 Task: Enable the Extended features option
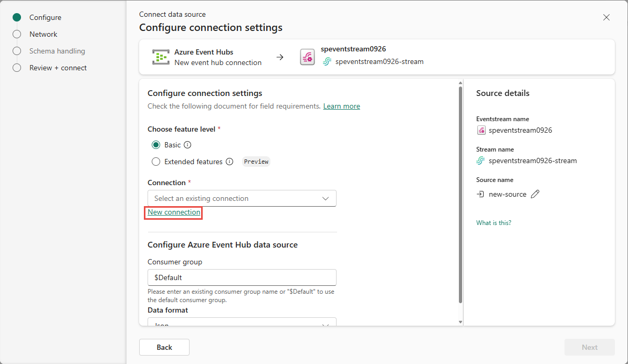[156, 162]
